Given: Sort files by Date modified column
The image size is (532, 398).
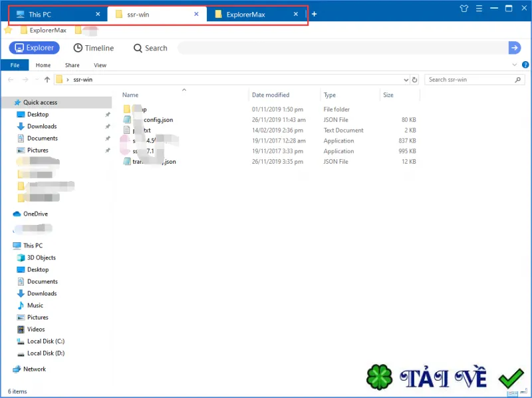Looking at the screenshot, I should 271,95.
